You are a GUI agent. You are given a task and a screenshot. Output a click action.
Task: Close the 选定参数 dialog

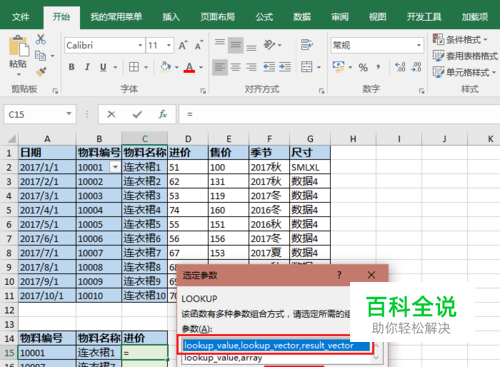(x=371, y=275)
